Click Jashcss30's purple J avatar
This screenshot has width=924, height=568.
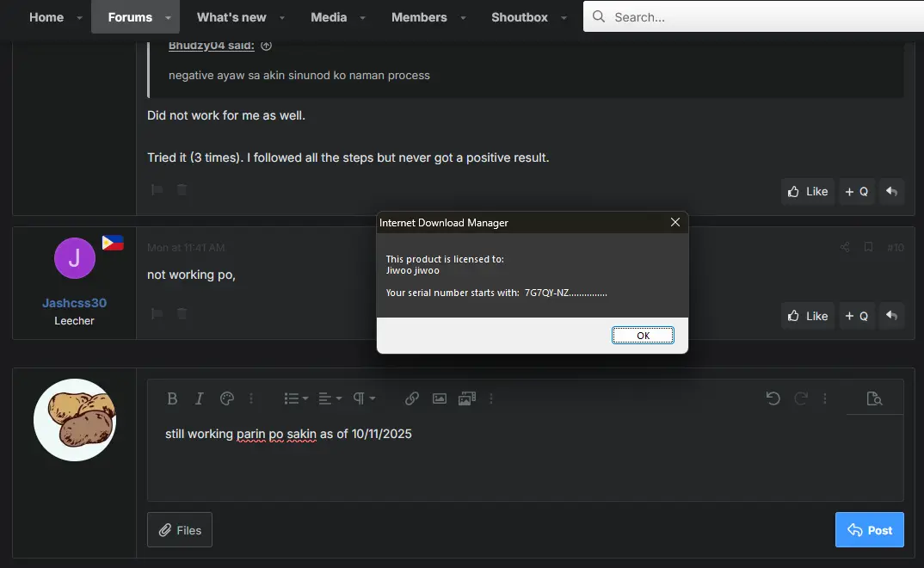tap(75, 258)
